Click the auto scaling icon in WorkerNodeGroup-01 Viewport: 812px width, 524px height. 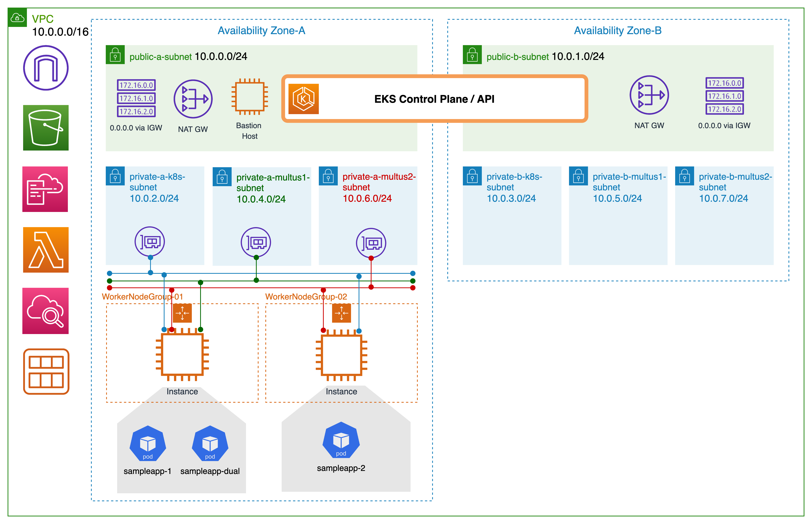[x=182, y=313]
